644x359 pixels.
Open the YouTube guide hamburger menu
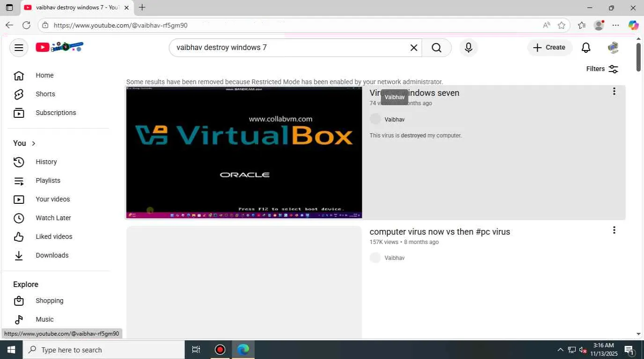[19, 48]
